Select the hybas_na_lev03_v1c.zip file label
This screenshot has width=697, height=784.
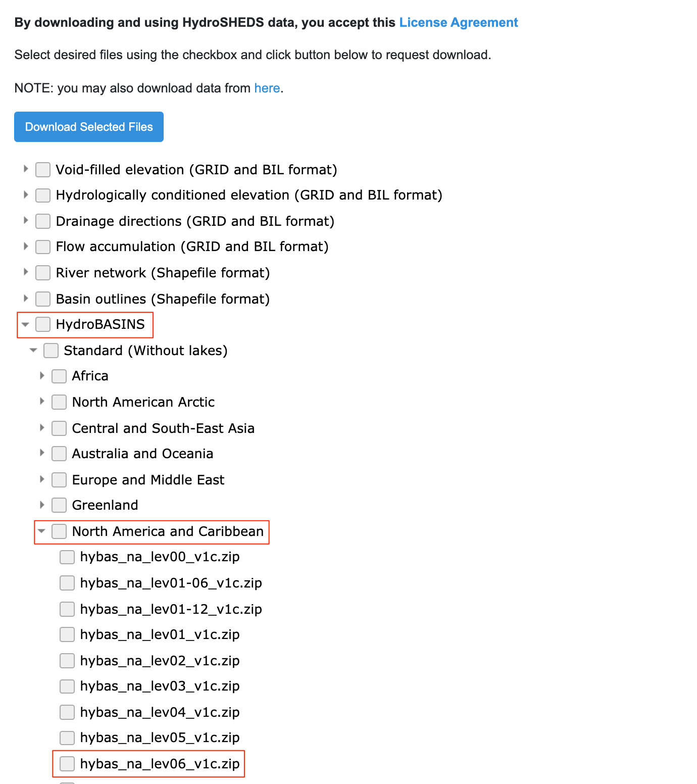[160, 686]
